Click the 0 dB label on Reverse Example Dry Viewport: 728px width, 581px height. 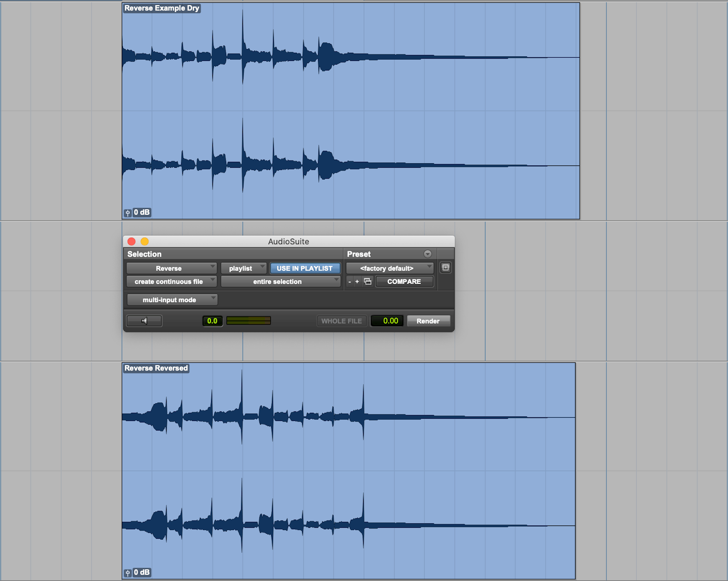tap(142, 212)
